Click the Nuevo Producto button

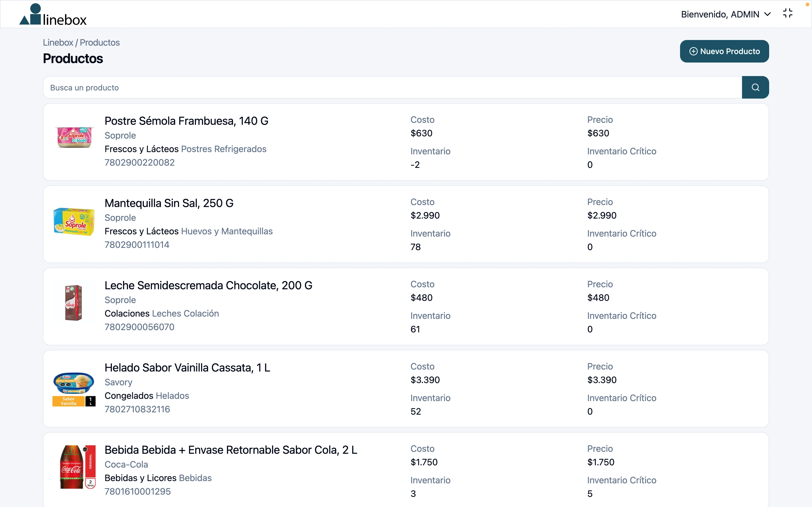(x=724, y=51)
